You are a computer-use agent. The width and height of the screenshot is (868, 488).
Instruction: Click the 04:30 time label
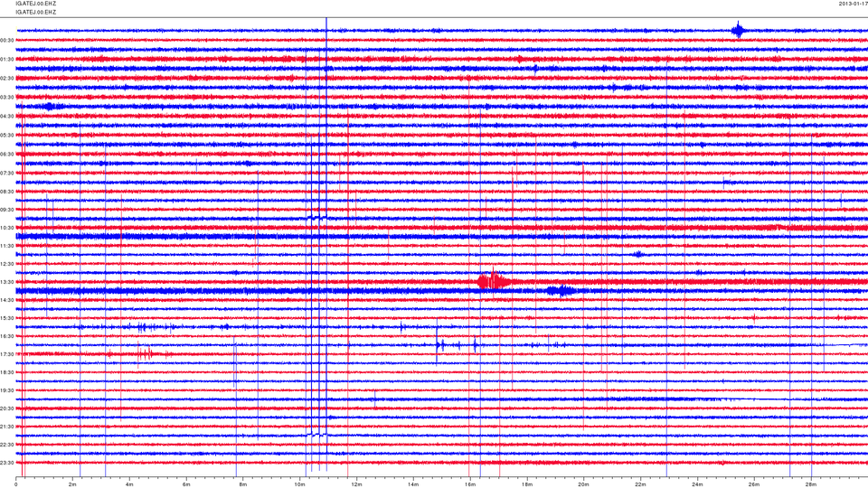pyautogui.click(x=6, y=117)
